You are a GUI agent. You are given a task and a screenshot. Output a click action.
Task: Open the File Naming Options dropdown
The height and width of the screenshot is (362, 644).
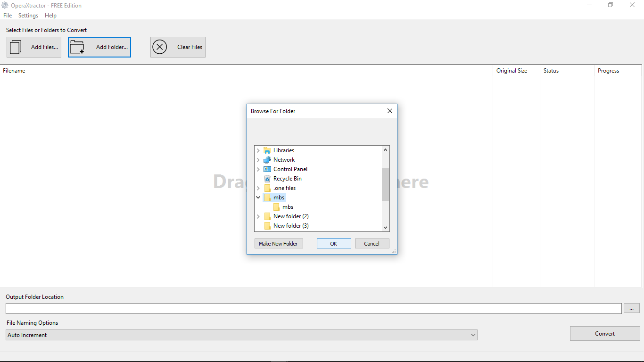(241, 335)
